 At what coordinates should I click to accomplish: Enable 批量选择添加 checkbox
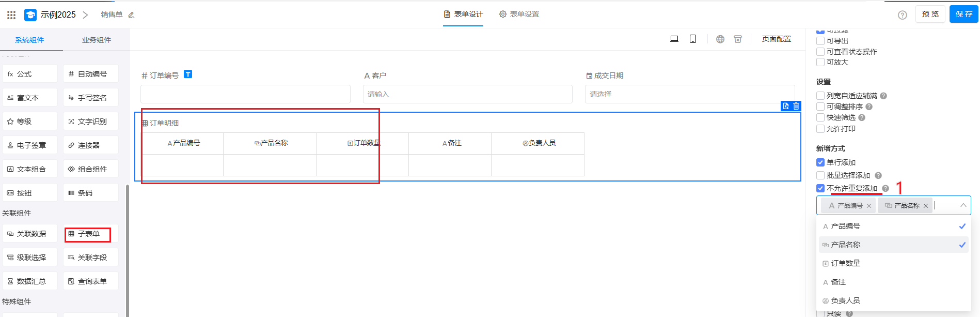point(820,175)
